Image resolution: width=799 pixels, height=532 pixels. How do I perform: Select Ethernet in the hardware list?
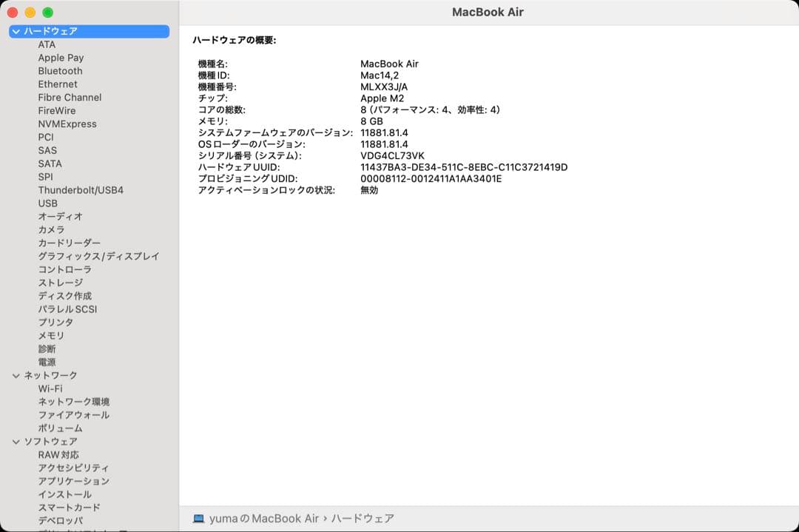tap(58, 84)
